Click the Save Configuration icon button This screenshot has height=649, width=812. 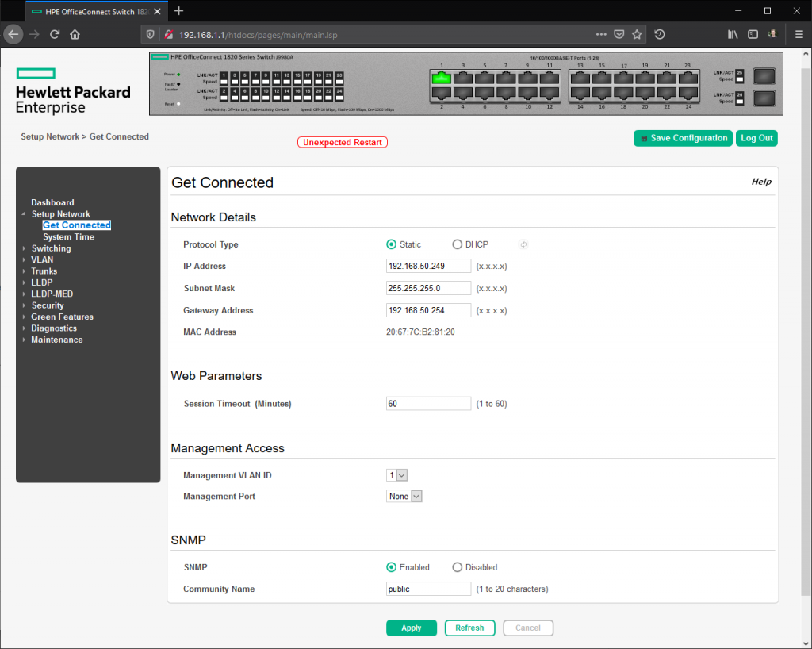642,138
